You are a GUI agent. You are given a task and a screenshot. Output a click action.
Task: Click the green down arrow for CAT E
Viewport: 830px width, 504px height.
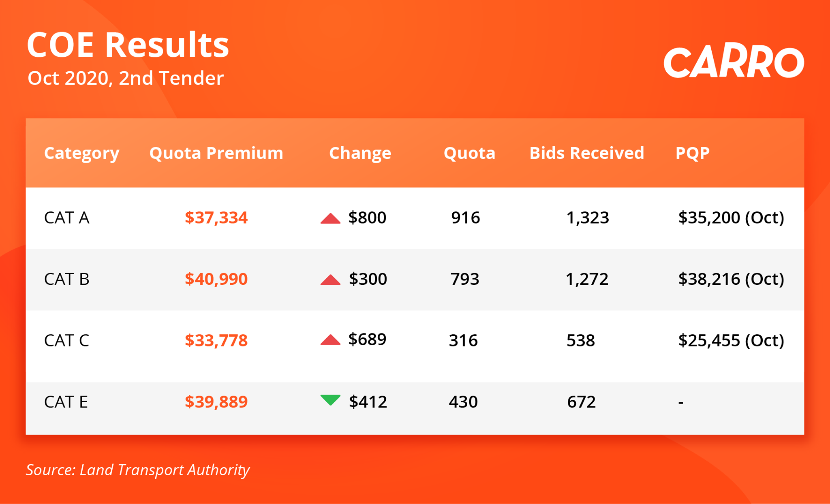330,400
